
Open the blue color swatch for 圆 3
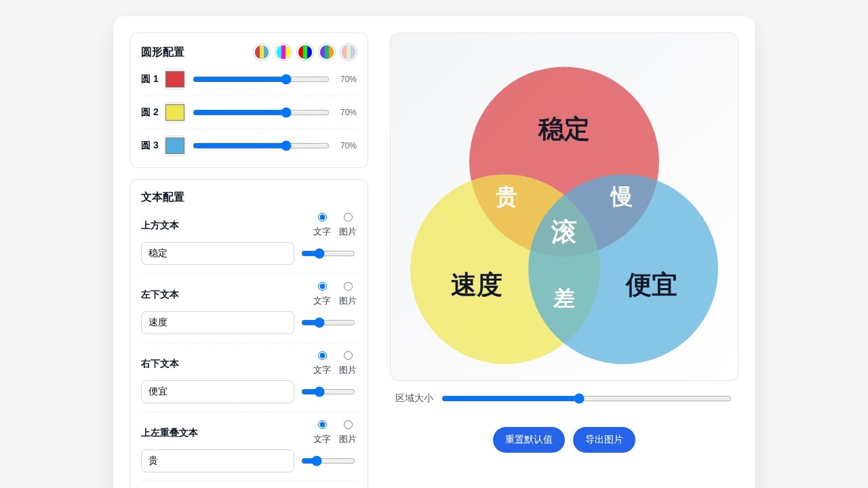click(x=174, y=145)
